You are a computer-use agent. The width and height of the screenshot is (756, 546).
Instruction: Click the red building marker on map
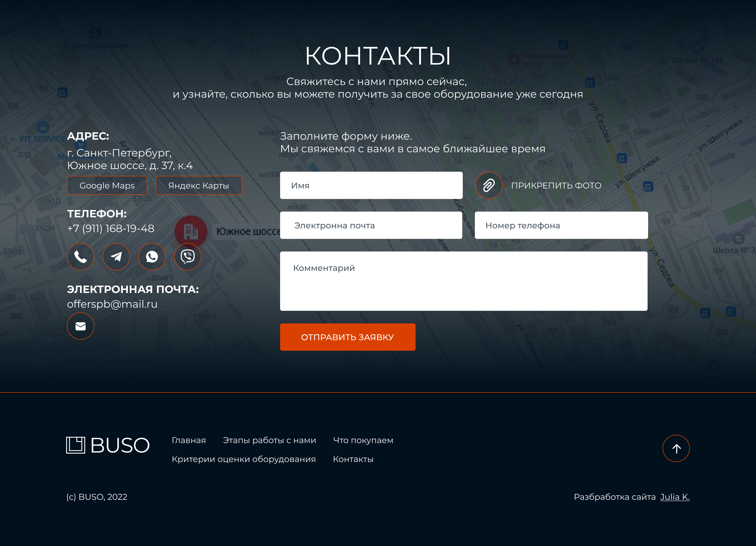[x=191, y=231]
